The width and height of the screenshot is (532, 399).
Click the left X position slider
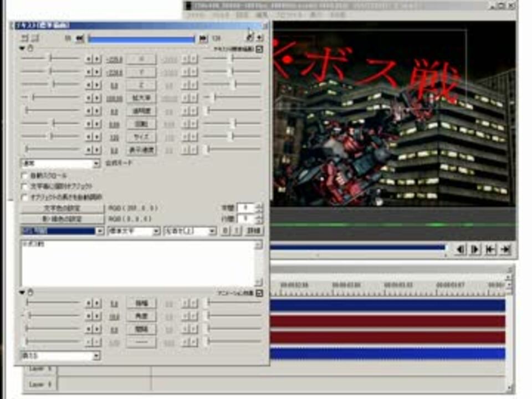pos(50,59)
